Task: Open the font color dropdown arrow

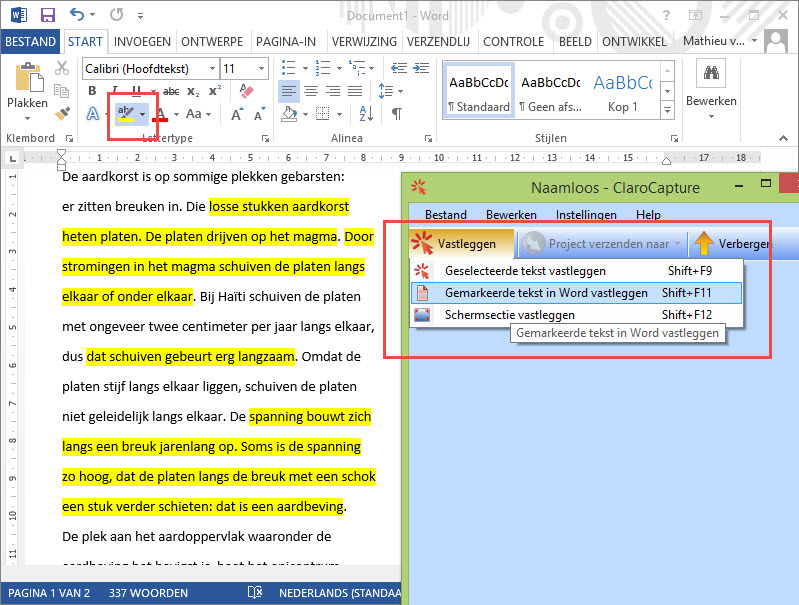Action: pyautogui.click(x=176, y=114)
